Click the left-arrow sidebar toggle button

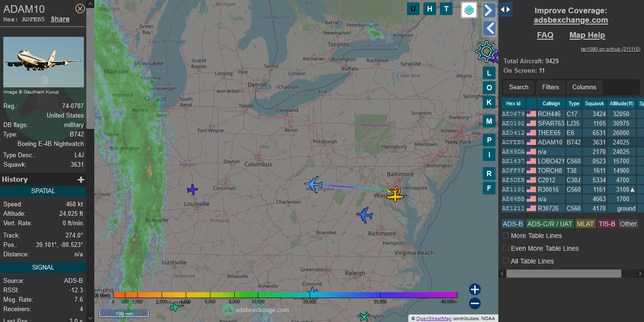point(489,29)
